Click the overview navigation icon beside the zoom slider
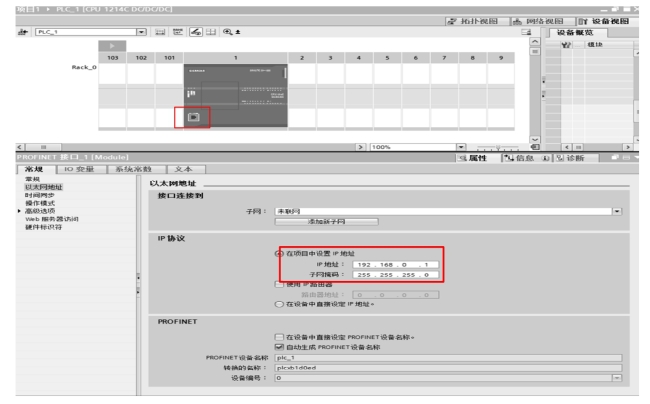Image resolution: width=650 pixels, height=404 pixels. [535, 147]
